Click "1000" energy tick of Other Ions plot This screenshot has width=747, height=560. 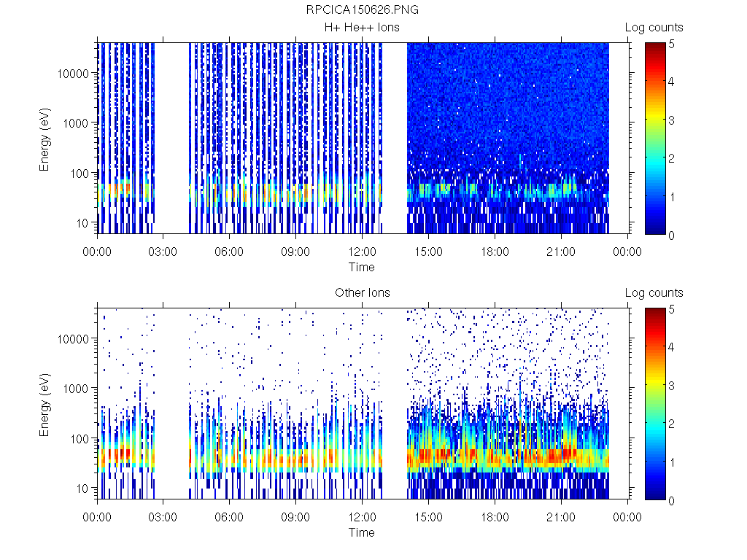(x=76, y=389)
